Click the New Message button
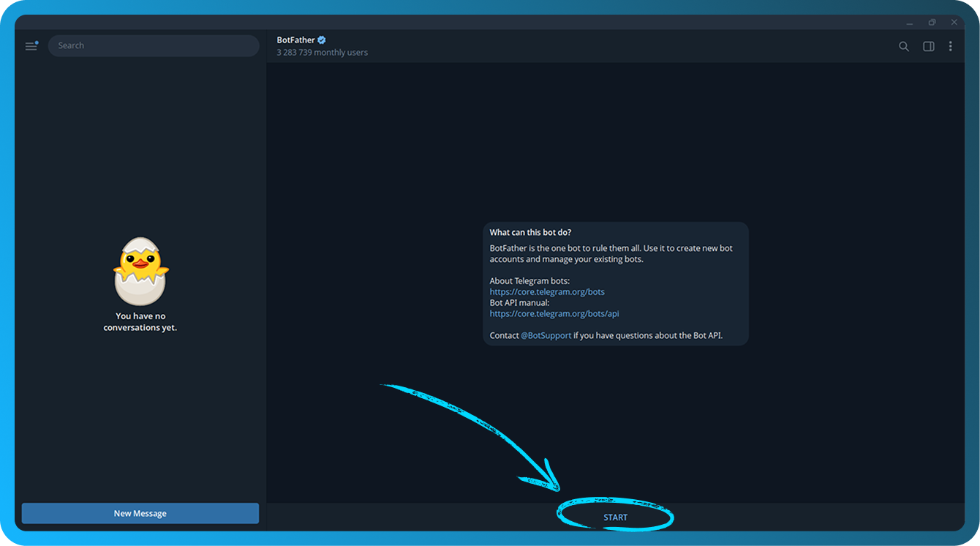The height and width of the screenshot is (546, 980). coord(140,513)
